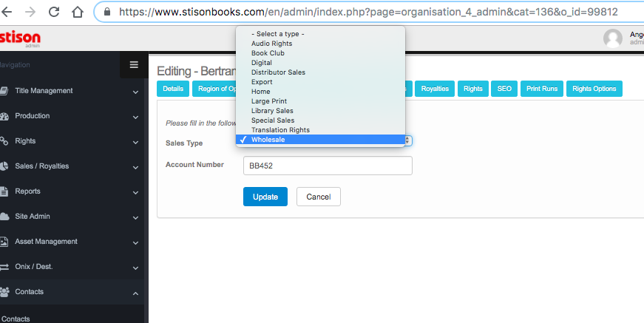Expand the Asset Management chevron
Image resolution: width=644 pixels, height=323 pixels.
pos(135,243)
